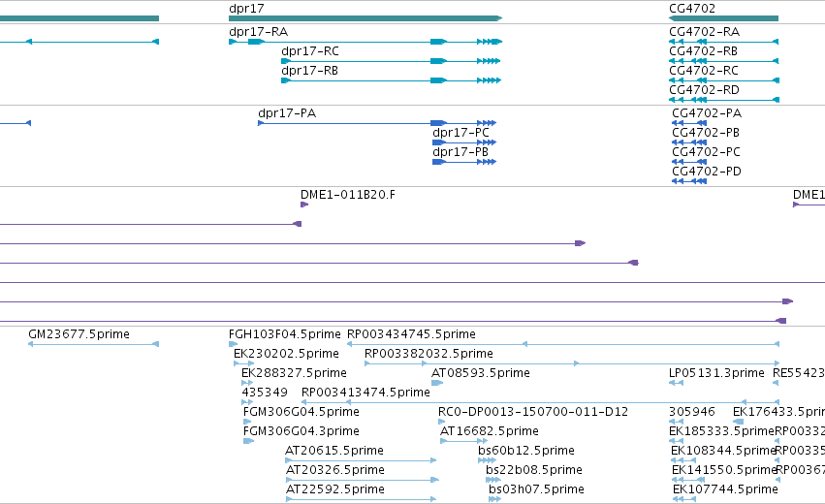Click the FGH103F04.5prime exon glyph
825x504 pixels.
pos(233,344)
